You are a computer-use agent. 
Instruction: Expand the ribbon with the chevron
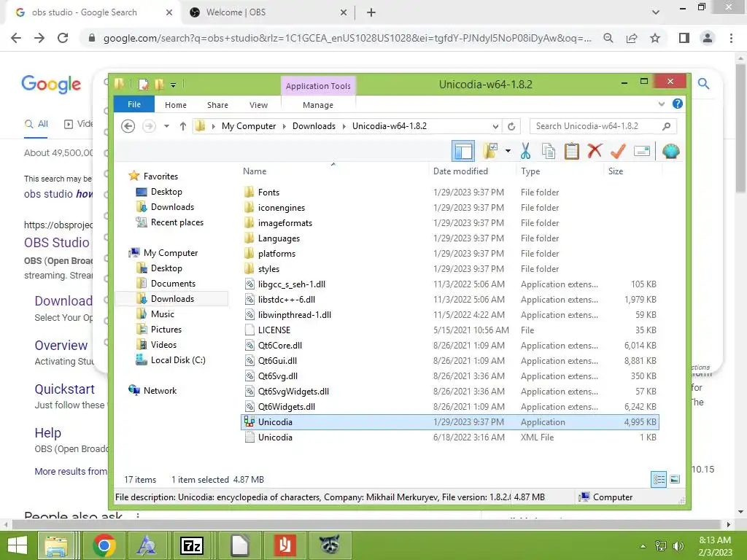tap(661, 104)
